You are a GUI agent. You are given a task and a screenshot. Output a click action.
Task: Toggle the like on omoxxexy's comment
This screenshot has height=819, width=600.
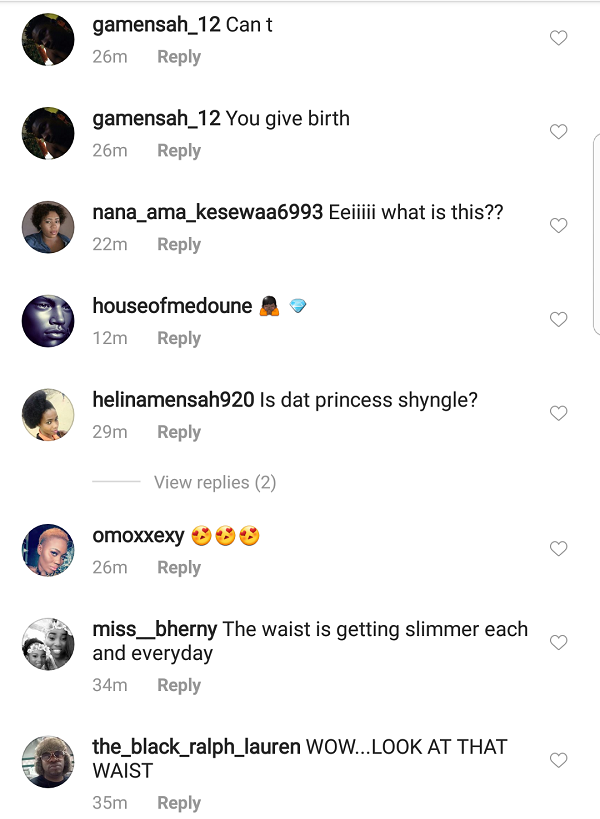tap(558, 548)
